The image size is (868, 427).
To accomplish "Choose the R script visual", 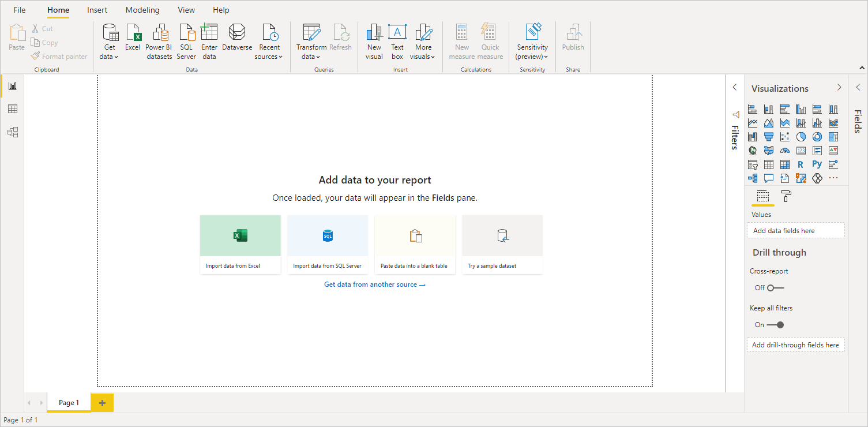I will pyautogui.click(x=801, y=164).
